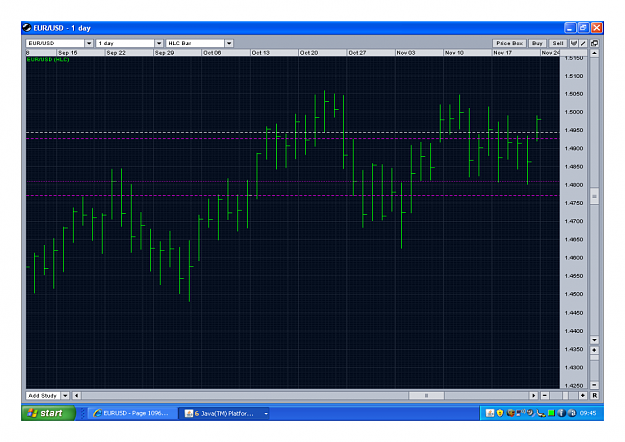Click the HLC Bar chart style field
Viewport: 625px width, 442px height.
[195, 43]
